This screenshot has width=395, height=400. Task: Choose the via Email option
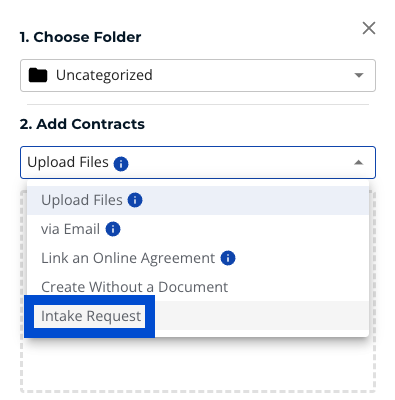pos(198,229)
